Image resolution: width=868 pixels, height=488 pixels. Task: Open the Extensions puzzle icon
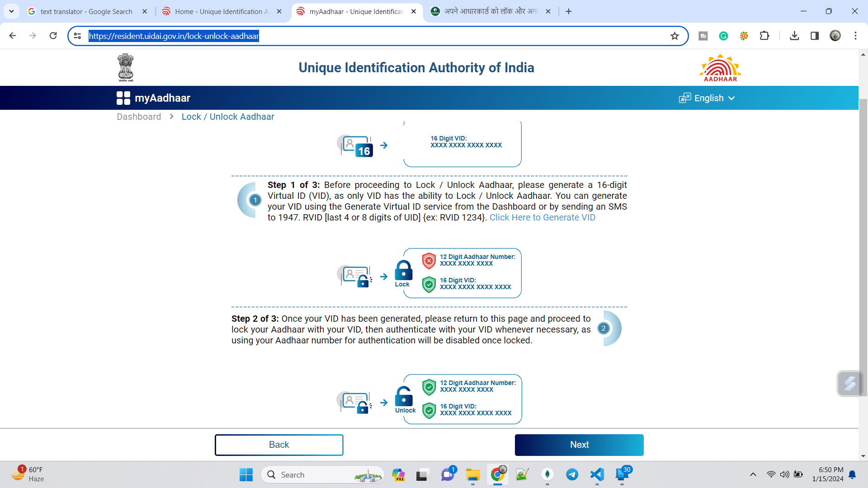click(764, 36)
